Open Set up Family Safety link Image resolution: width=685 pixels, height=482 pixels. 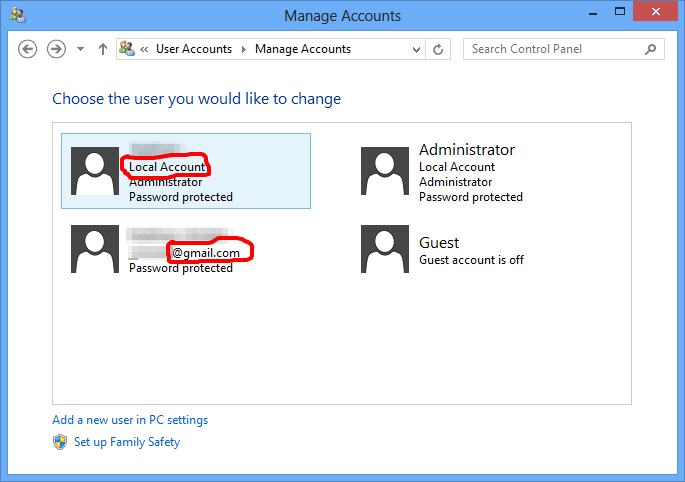(127, 442)
